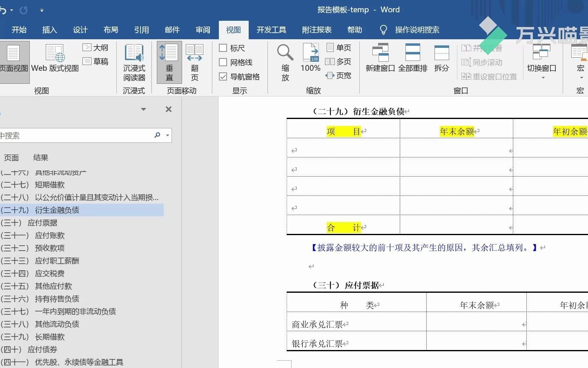The width and height of the screenshot is (588, 368).
Task: Open Draft view (草稿)
Action: 96,61
